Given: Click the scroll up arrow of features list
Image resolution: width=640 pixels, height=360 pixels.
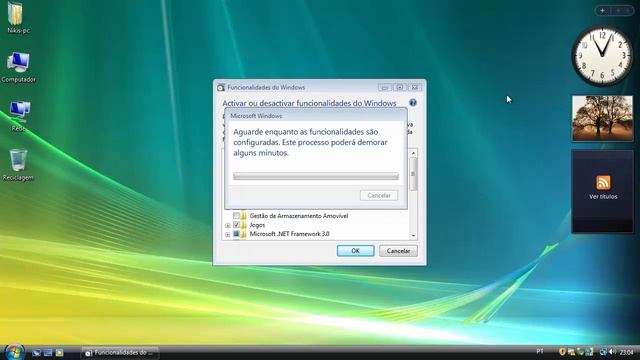Looking at the screenshot, I should (x=413, y=153).
